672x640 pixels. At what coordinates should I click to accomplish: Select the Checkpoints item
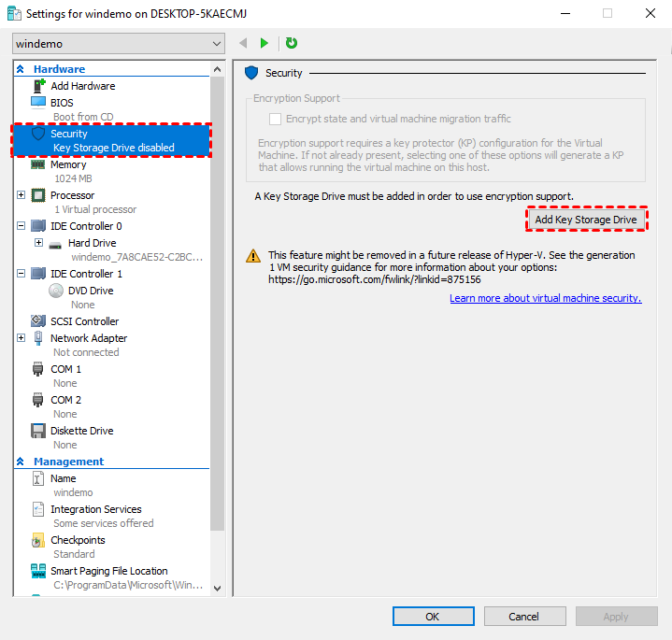click(x=78, y=540)
